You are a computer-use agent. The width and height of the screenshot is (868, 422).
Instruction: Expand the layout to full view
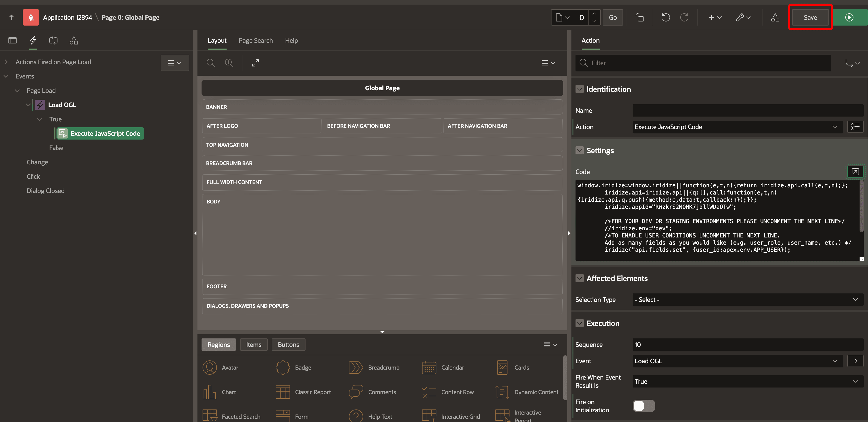[x=255, y=63]
